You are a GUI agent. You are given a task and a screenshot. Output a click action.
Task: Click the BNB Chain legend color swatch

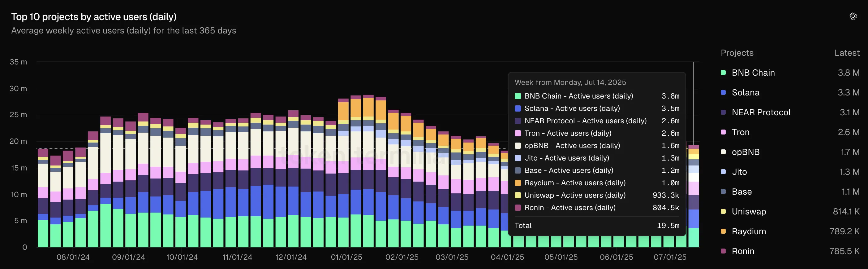(723, 73)
